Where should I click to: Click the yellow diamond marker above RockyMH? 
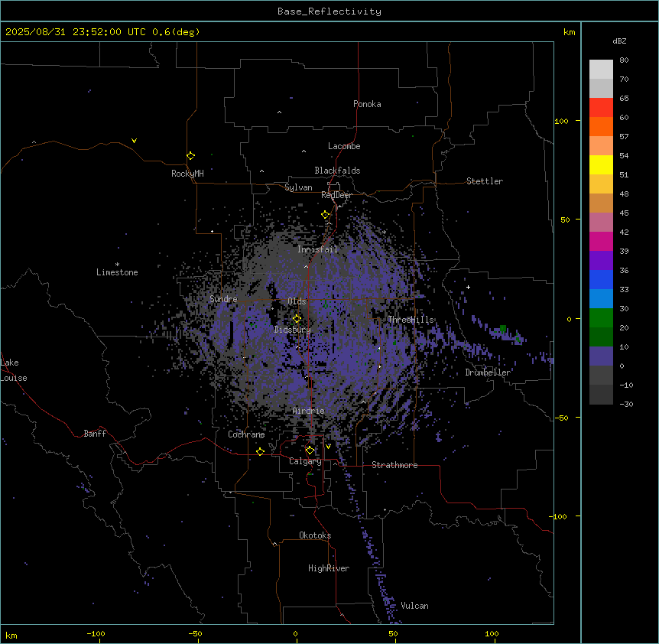[x=190, y=156]
